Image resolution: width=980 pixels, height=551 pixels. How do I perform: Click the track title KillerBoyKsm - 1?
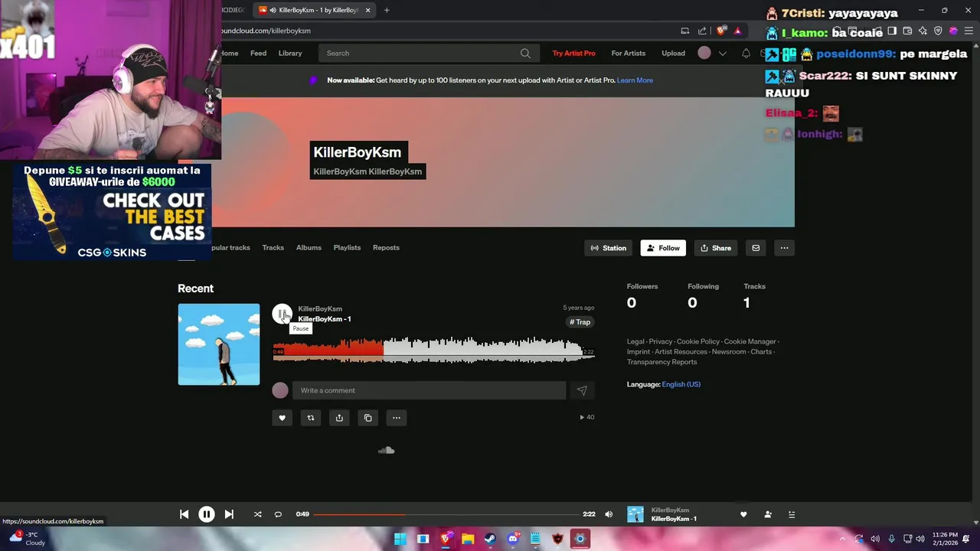(325, 319)
